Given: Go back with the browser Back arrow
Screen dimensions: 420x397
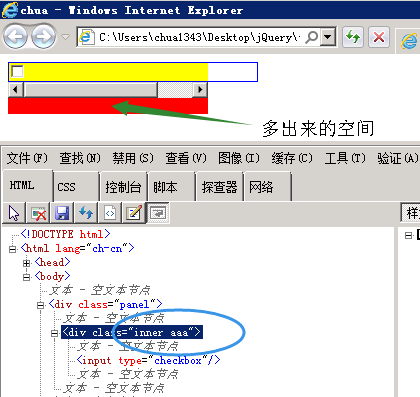Looking at the screenshot, I should click(15, 37).
